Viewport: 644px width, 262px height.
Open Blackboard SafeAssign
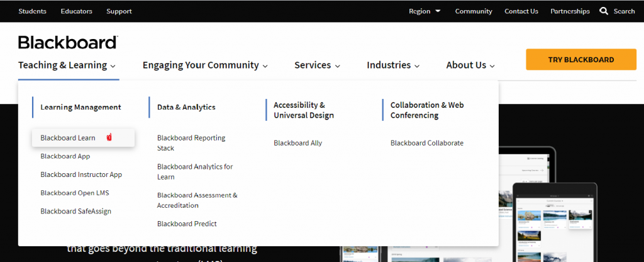click(76, 212)
